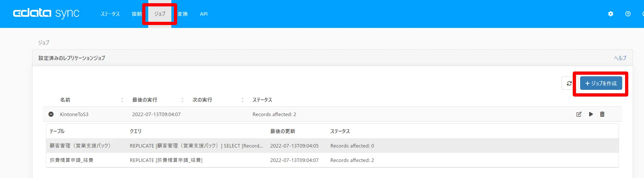The height and width of the screenshot is (178, 644).
Task: Refresh the job list
Action: (x=569, y=83)
